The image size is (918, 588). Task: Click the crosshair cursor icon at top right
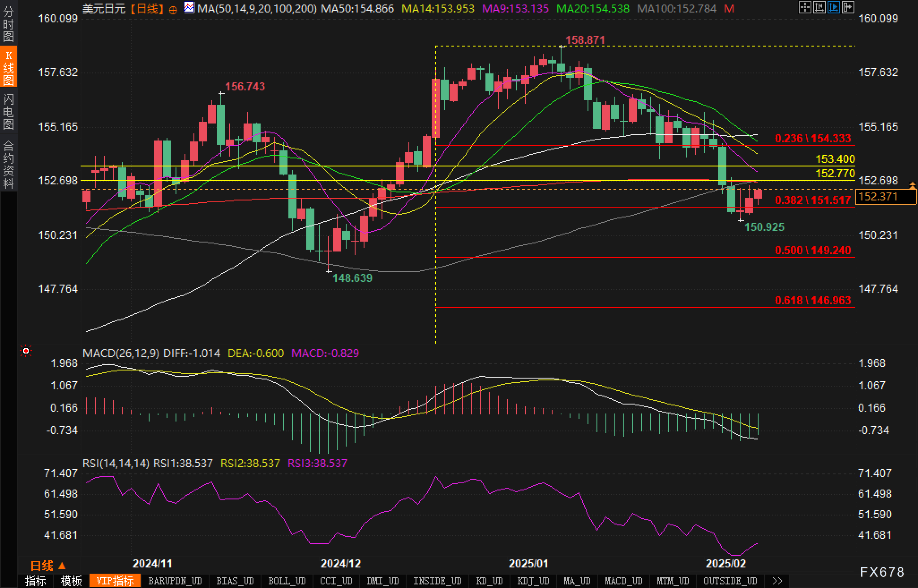click(805, 7)
